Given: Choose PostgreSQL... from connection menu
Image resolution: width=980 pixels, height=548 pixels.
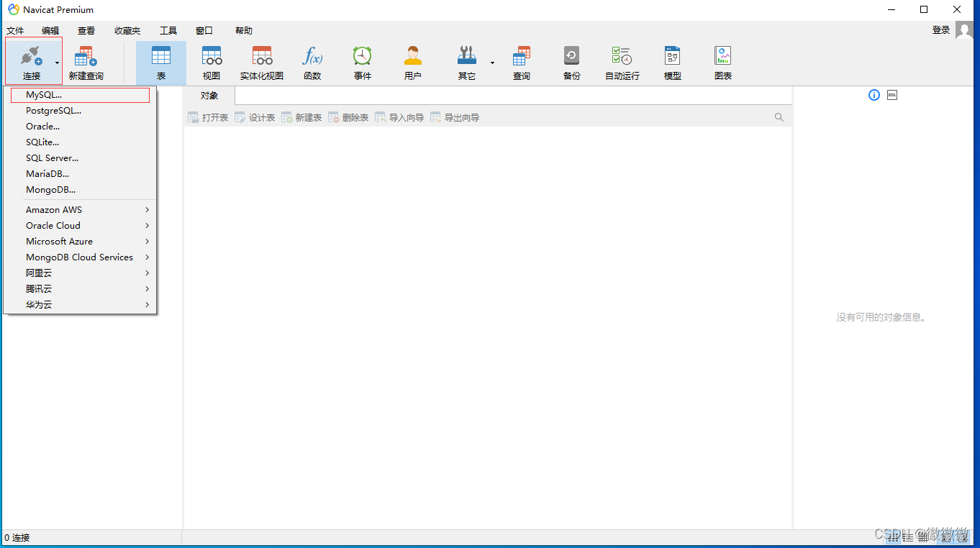Looking at the screenshot, I should point(80,111).
